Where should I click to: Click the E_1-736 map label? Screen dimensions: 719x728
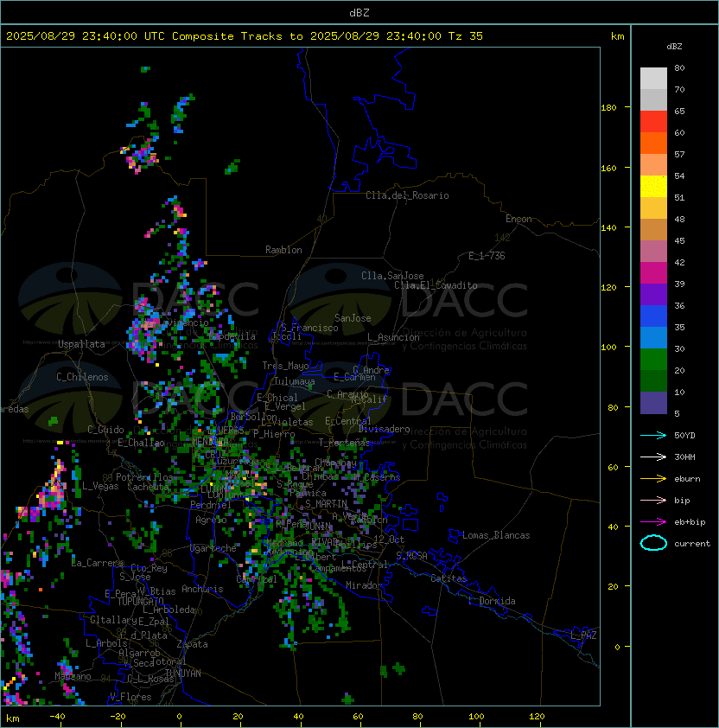tap(487, 256)
